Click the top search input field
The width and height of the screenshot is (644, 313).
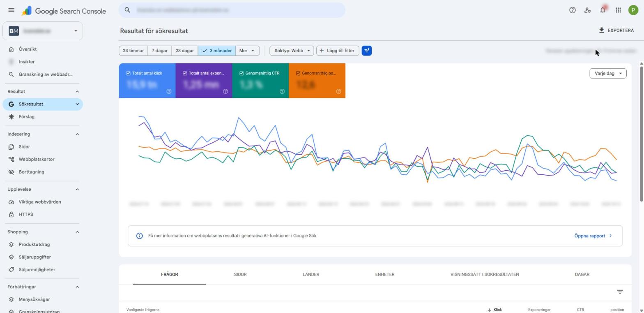pos(232,10)
